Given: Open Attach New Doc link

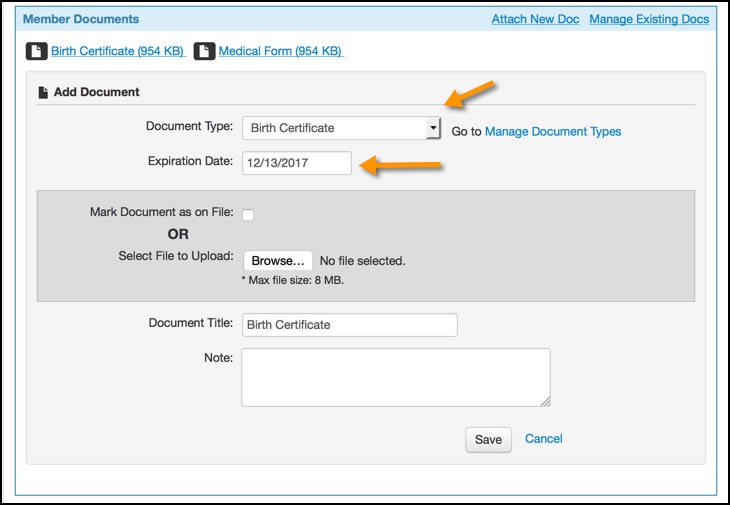Looking at the screenshot, I should [535, 19].
